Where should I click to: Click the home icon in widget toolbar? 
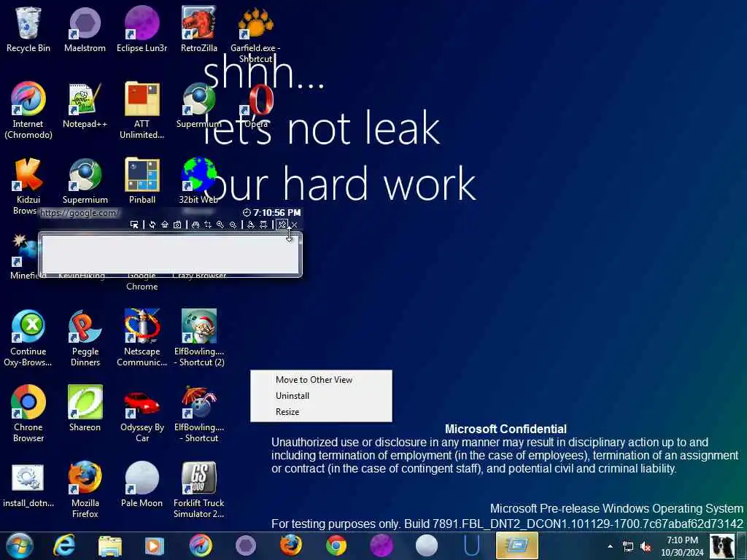click(165, 225)
